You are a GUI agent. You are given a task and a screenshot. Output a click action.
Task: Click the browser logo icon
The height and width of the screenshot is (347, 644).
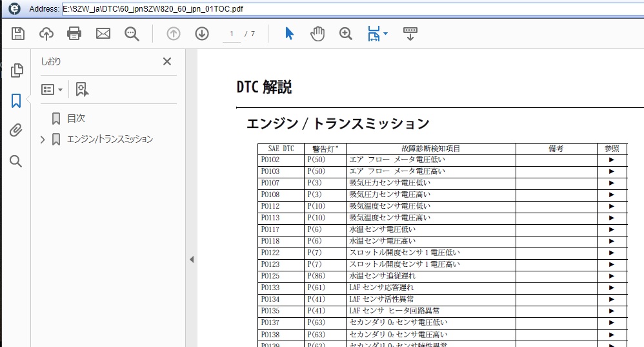click(x=14, y=8)
